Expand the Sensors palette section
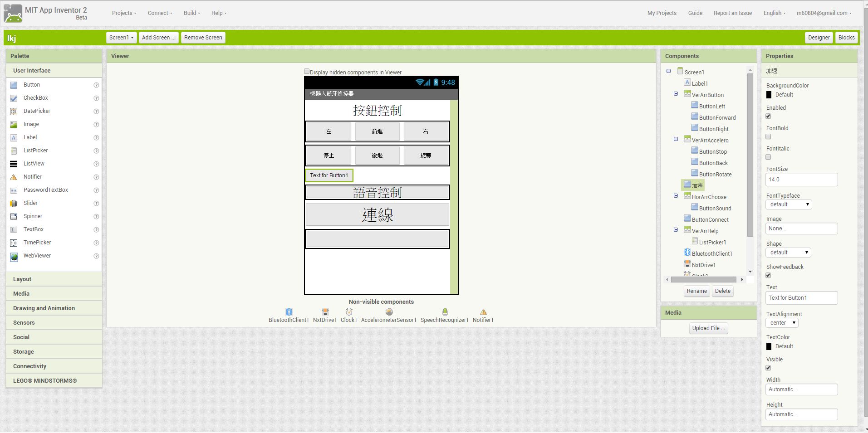This screenshot has width=868, height=433. (x=54, y=323)
